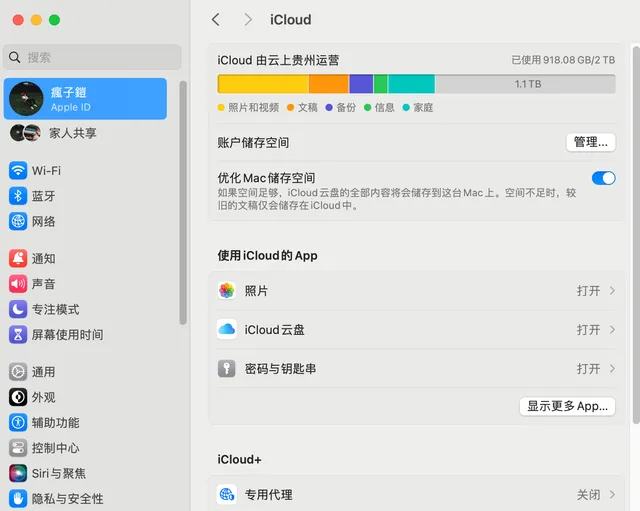The width and height of the screenshot is (640, 511).
Task: Click the Family Sharing (家人共享) avatars
Action: coord(25,133)
